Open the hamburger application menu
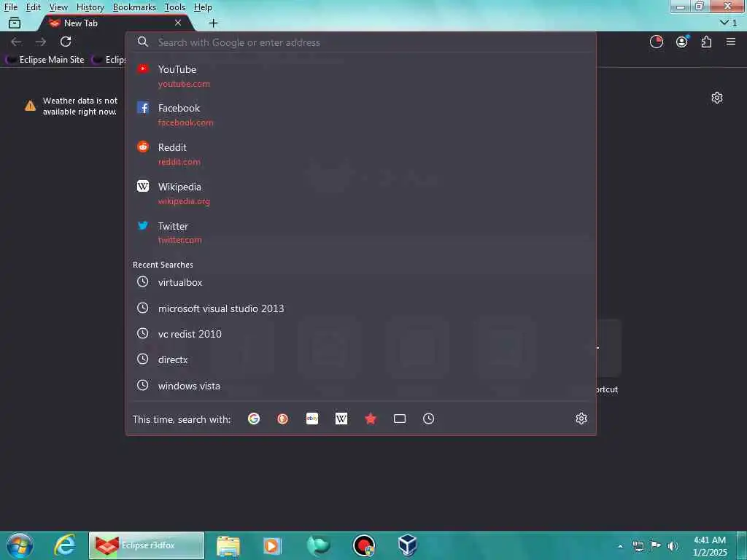This screenshot has height=560, width=747. point(731,42)
